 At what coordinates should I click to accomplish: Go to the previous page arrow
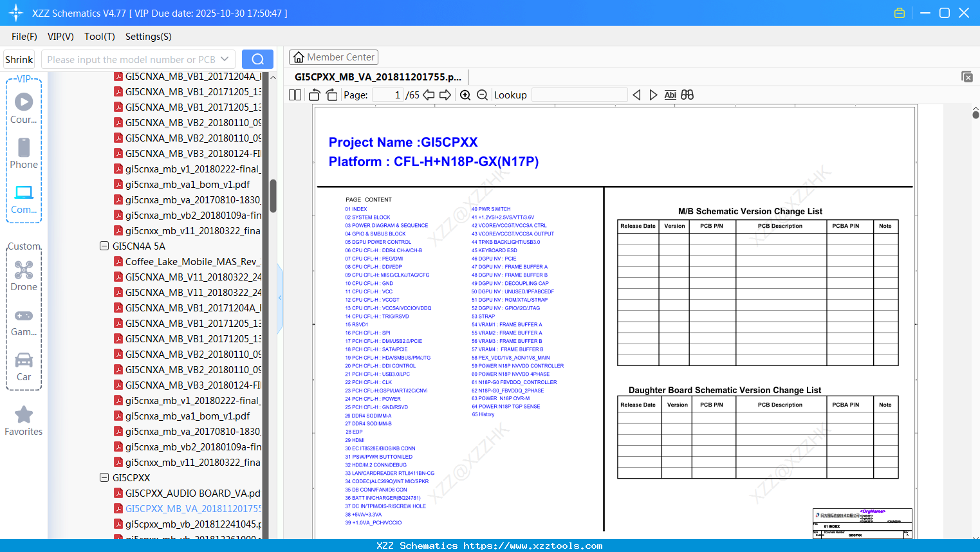[x=429, y=95]
